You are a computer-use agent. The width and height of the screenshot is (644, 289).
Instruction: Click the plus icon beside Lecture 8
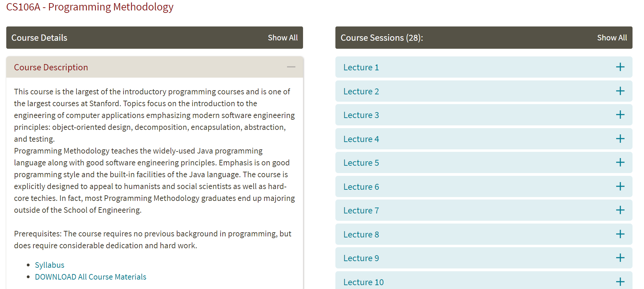(x=620, y=234)
